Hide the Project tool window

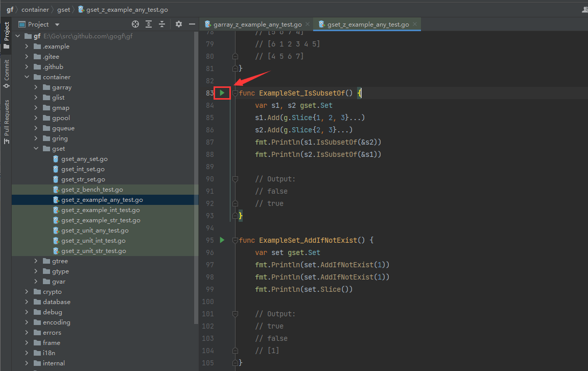[192, 24]
